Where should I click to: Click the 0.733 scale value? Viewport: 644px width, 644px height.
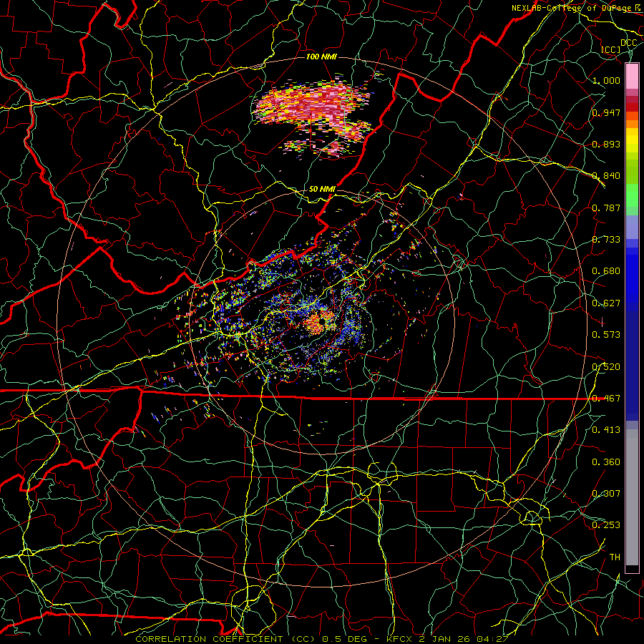pos(606,240)
